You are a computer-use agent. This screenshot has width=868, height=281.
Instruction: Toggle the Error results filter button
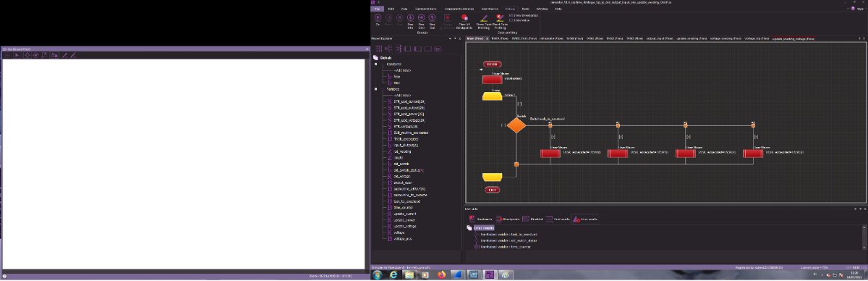pyautogui.click(x=584, y=219)
